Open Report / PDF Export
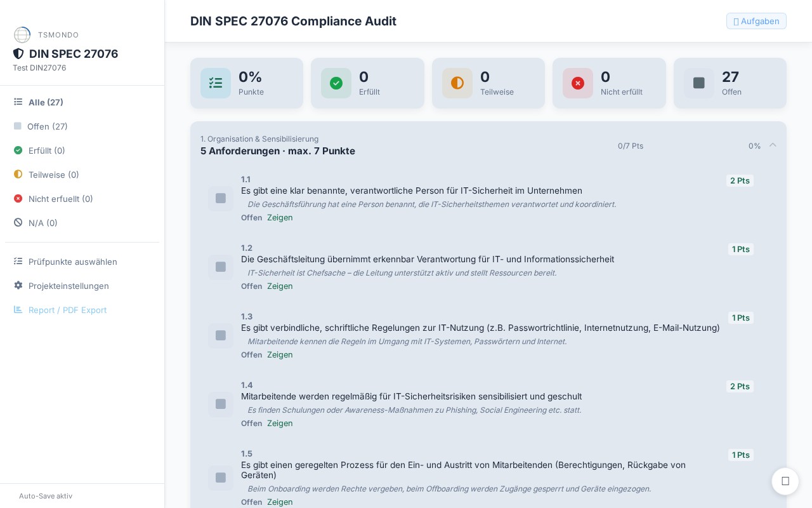 [x=82, y=310]
